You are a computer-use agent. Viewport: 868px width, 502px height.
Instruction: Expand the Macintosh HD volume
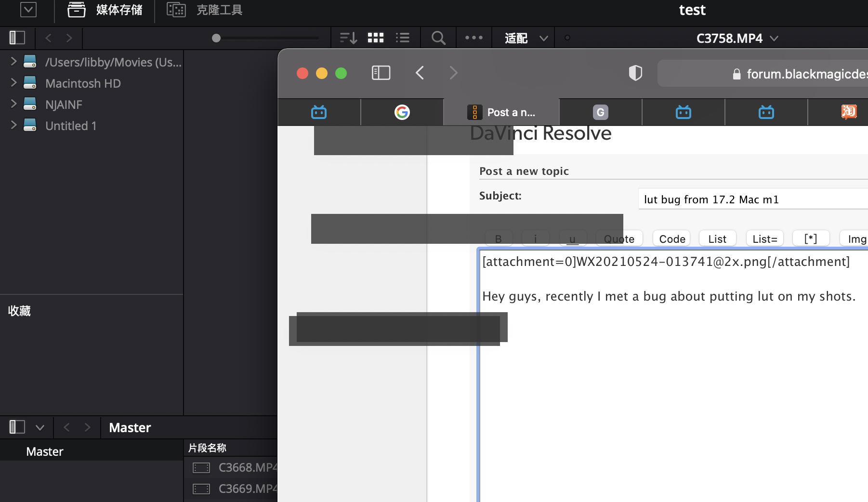click(13, 82)
